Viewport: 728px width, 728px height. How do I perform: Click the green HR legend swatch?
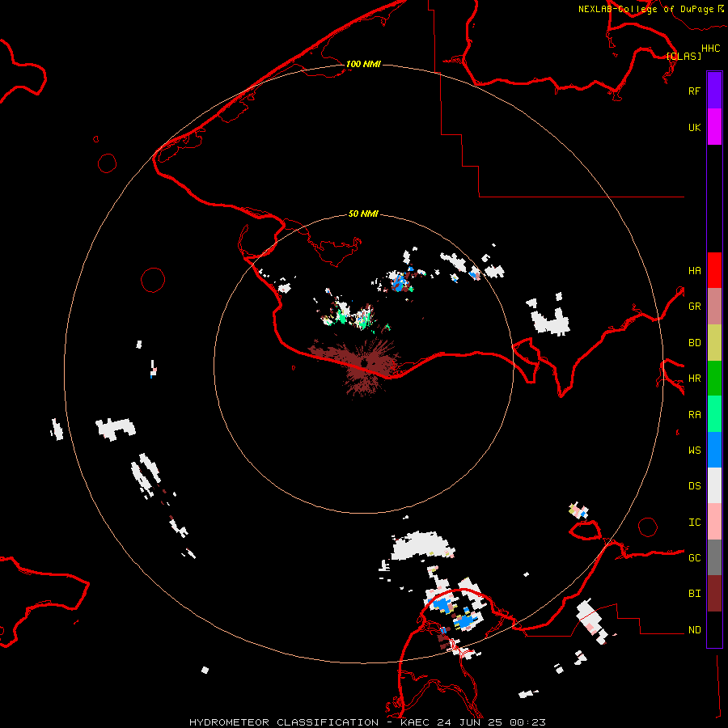(714, 379)
